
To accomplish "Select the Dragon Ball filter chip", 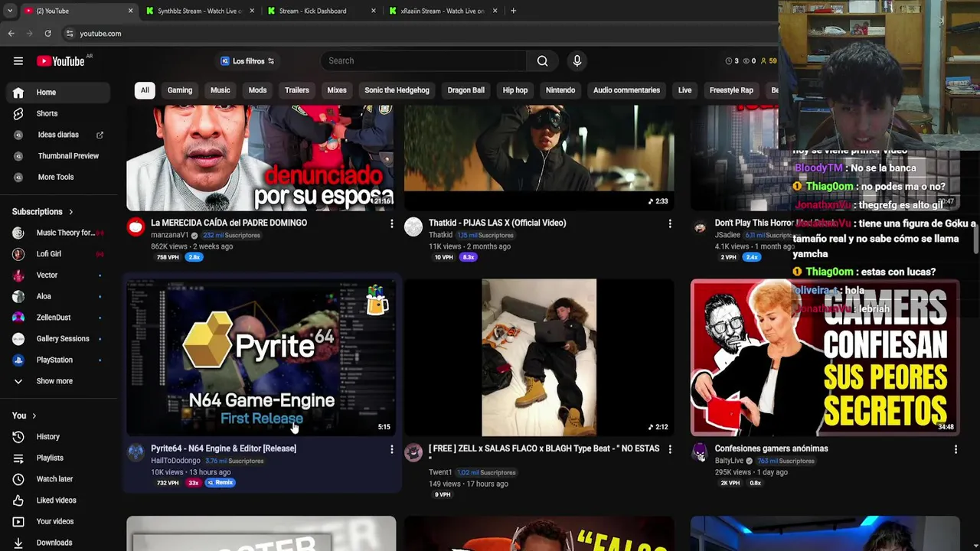I will (x=466, y=90).
